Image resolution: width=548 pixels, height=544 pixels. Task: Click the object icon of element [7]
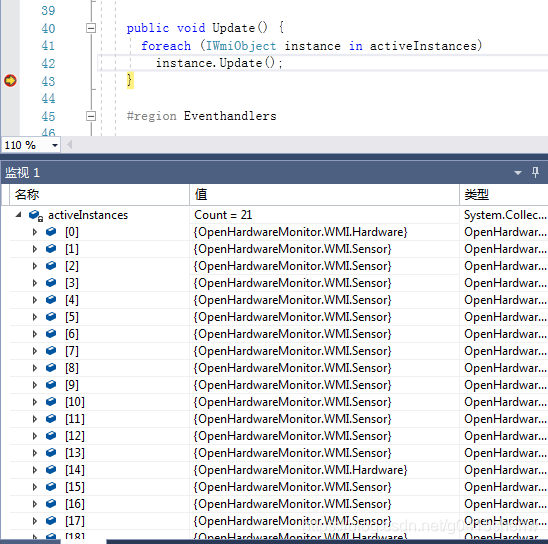[51, 350]
